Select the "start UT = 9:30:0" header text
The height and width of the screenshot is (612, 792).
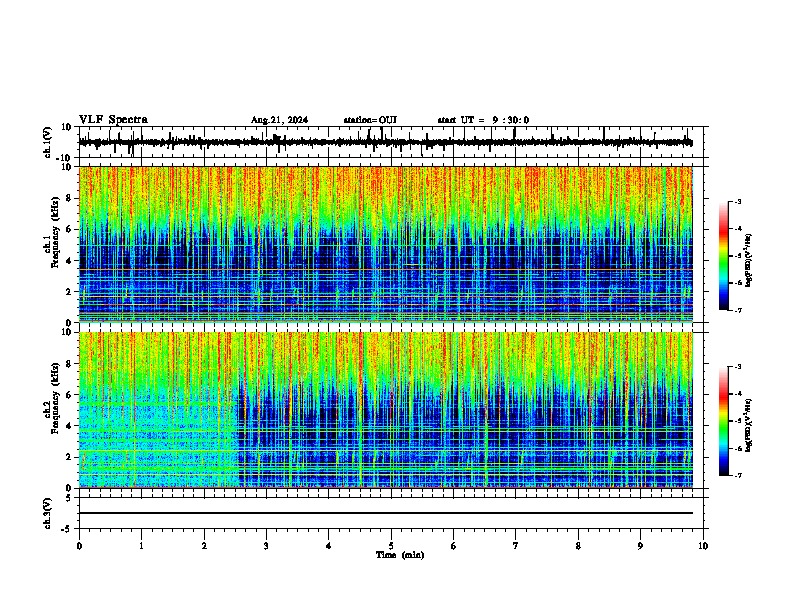coord(483,120)
